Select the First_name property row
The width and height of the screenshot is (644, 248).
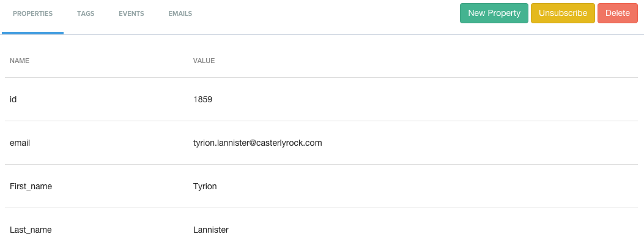[x=321, y=186]
